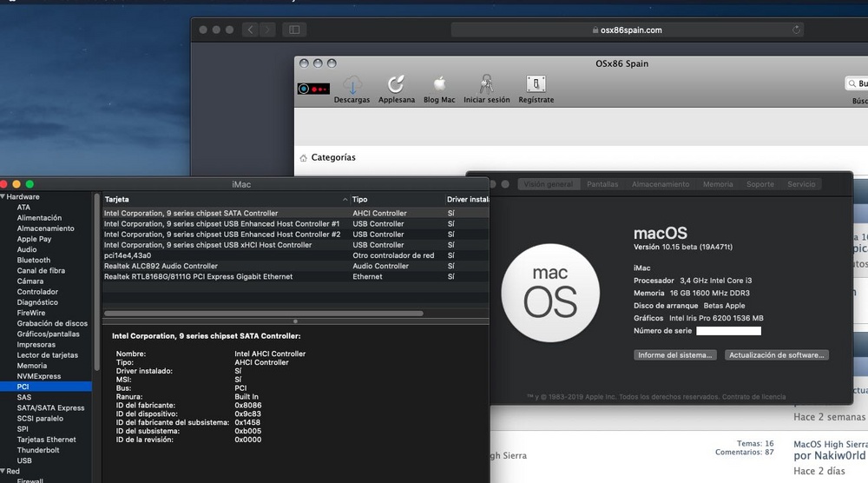Click the Categorías home icon

[303, 158]
